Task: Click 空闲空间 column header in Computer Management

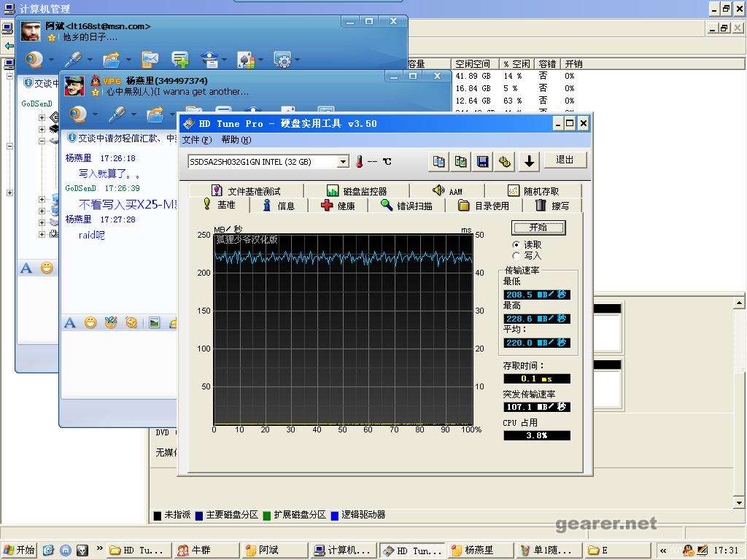Action: point(475,64)
